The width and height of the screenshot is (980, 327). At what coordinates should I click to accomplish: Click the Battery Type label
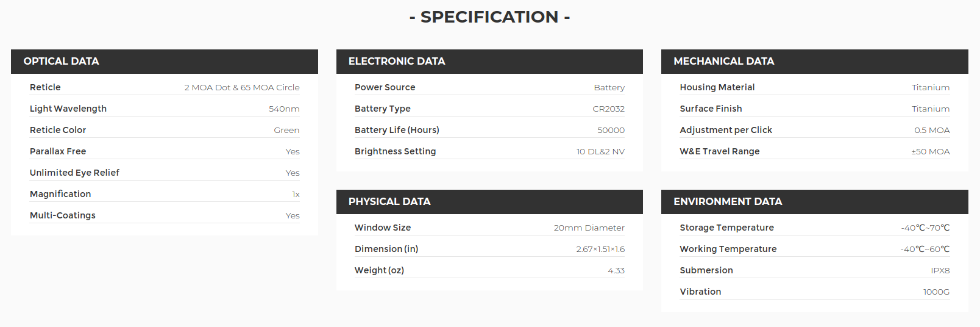click(383, 109)
